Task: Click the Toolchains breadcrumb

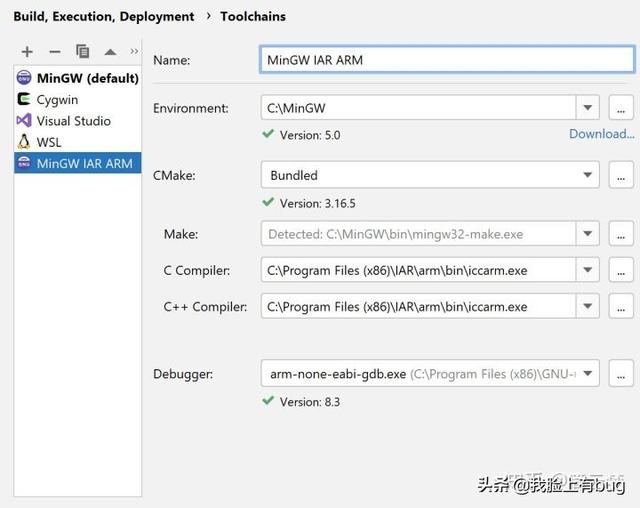Action: pos(253,17)
